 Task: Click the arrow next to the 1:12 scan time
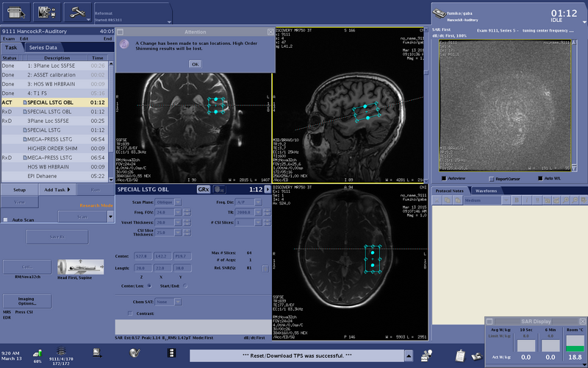coord(268,190)
